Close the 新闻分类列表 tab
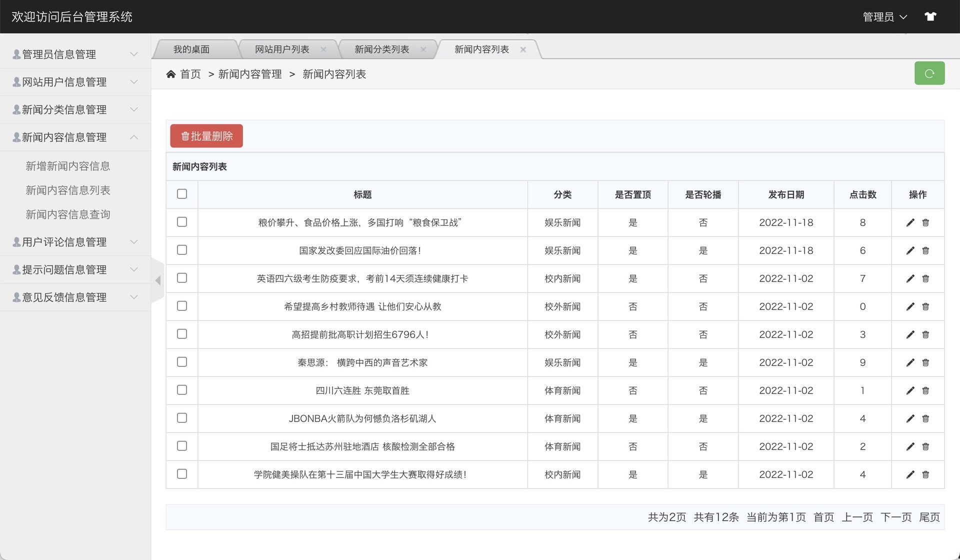Image resolution: width=960 pixels, height=560 pixels. (x=423, y=49)
